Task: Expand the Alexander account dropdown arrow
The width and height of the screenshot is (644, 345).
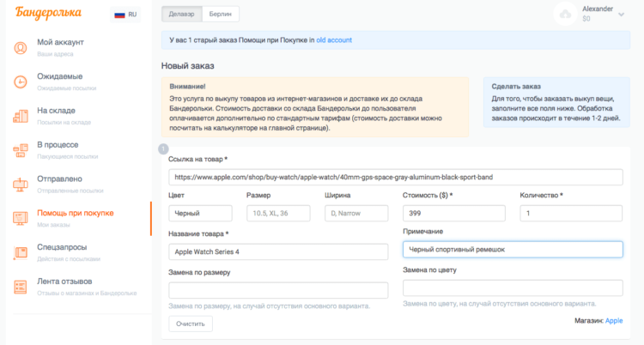Action: (622, 15)
